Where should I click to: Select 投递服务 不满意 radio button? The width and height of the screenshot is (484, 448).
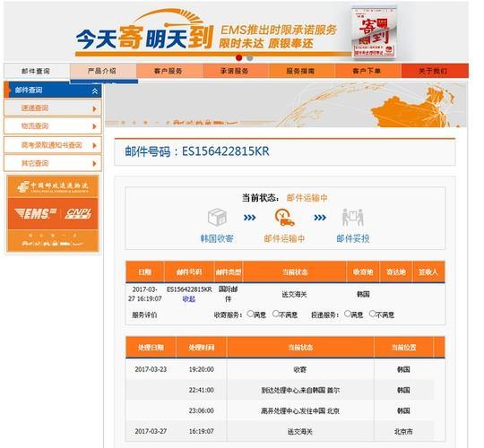point(372,314)
